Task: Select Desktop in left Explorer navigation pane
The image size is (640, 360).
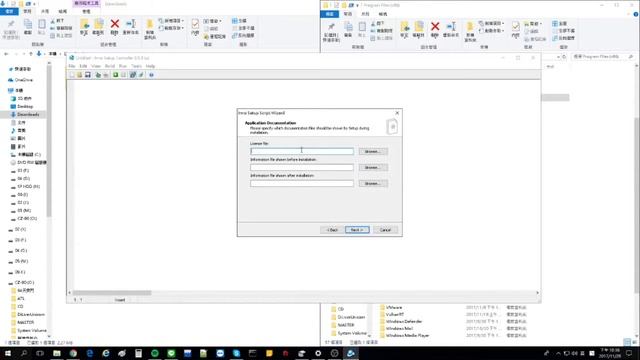Action: (22, 107)
